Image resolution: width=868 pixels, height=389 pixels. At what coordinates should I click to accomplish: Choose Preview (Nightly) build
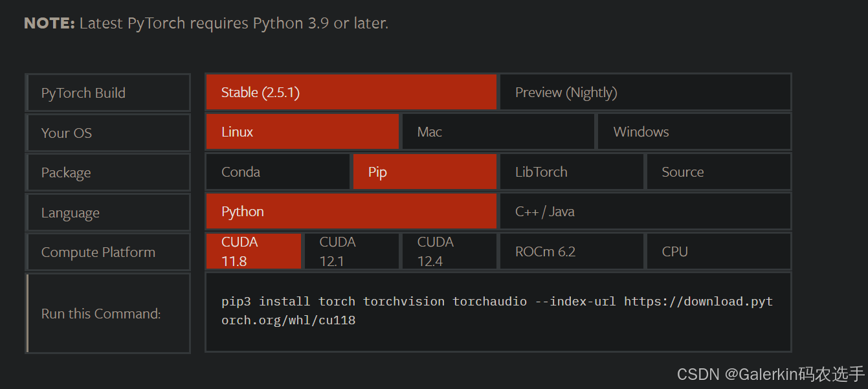pos(645,92)
